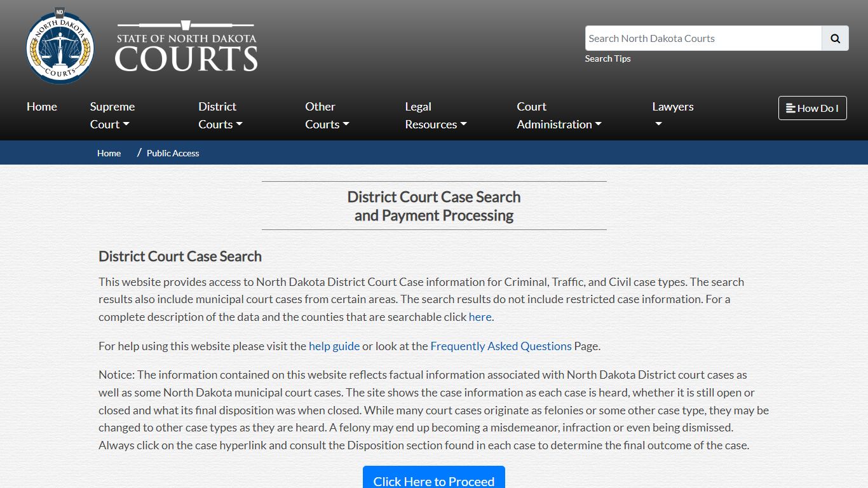Screen dimensions: 868x488
Task: Visit the Frequently Asked Questions link
Action: tap(501, 346)
